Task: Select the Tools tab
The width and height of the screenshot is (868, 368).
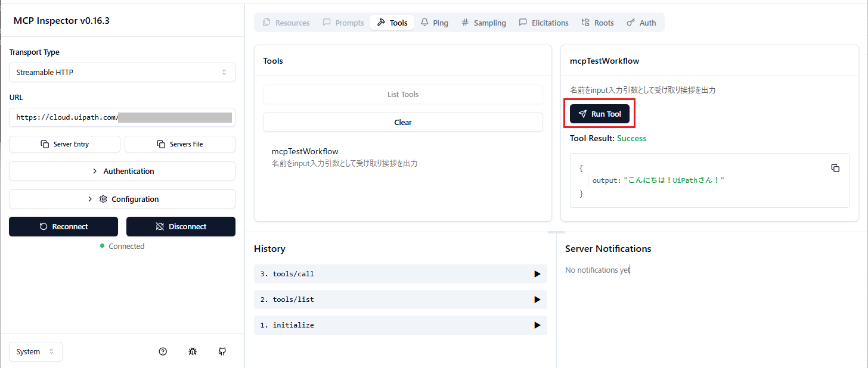Action: pos(392,23)
